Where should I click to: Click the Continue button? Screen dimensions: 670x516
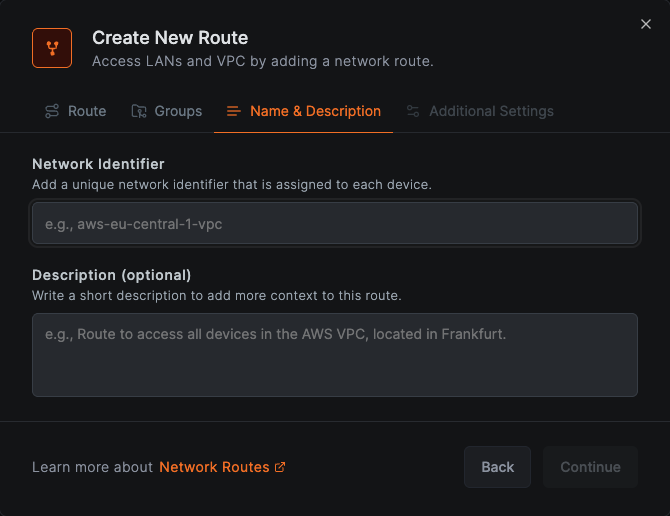pyautogui.click(x=590, y=467)
